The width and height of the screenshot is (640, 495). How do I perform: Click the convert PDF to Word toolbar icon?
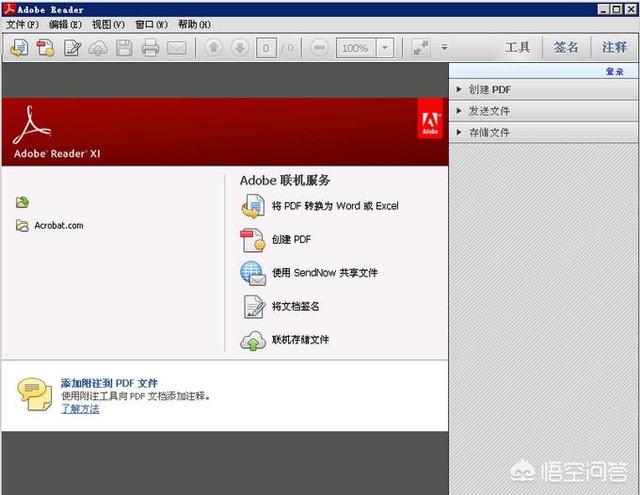[x=19, y=48]
